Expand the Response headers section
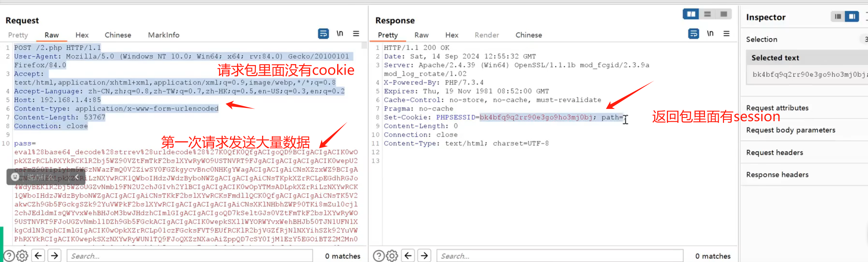 (x=777, y=174)
